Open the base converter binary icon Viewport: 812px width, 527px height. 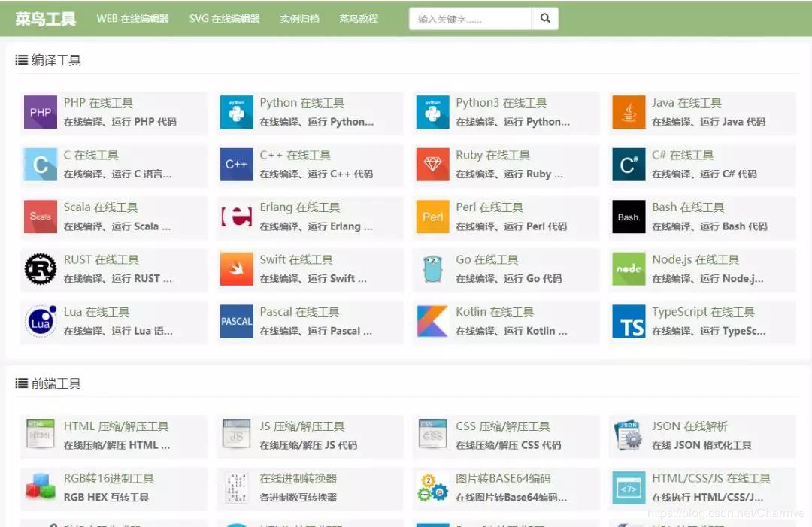coord(237,488)
